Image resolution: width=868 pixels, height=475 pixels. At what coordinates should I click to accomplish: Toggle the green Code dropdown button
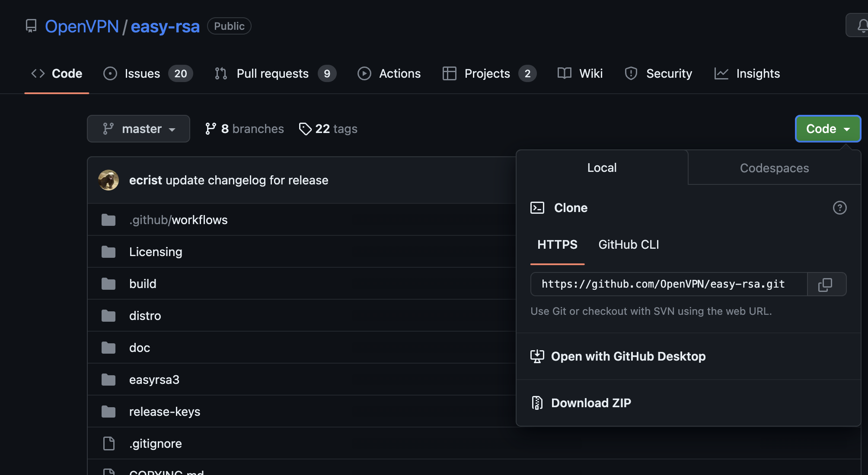(828, 129)
